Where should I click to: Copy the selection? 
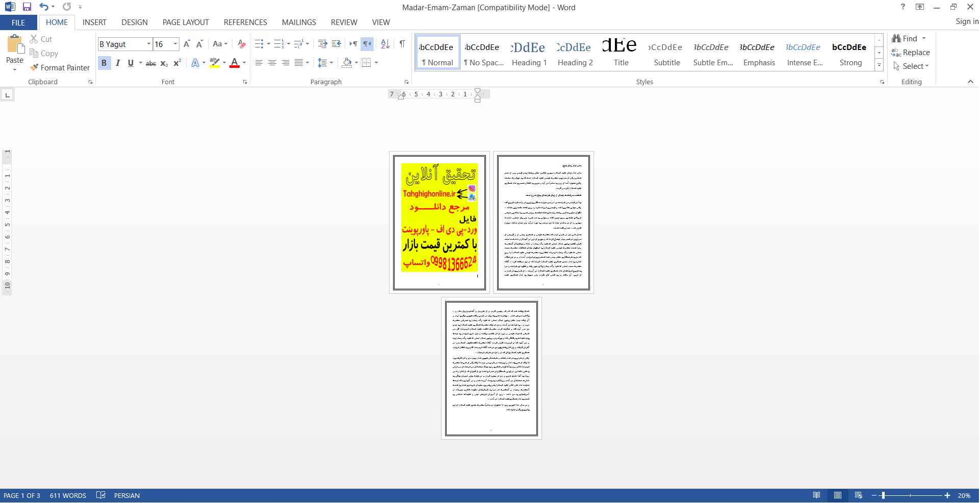click(x=44, y=54)
